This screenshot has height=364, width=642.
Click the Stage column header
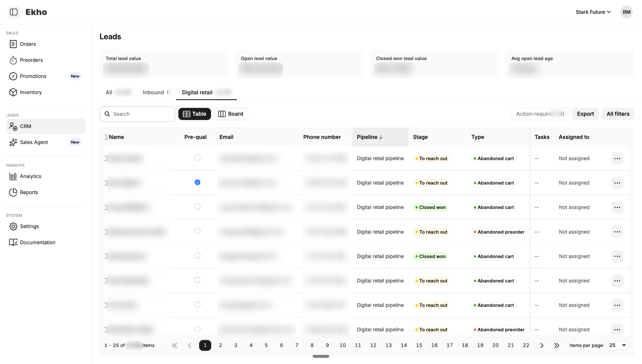pos(420,137)
